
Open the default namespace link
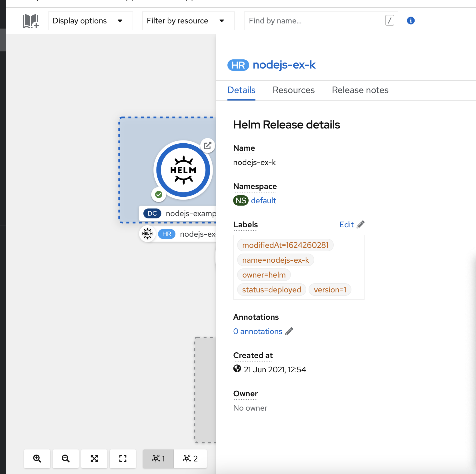[x=263, y=201]
